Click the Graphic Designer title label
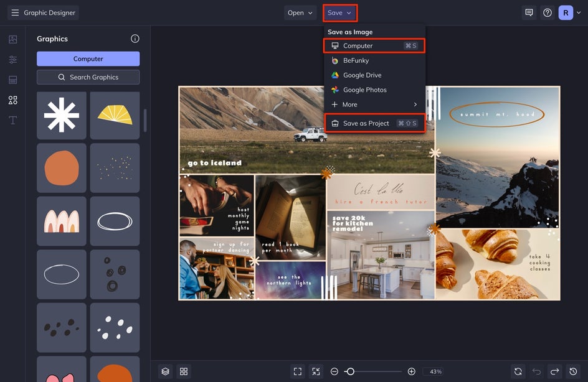Viewport: 588px width, 382px height. (49, 12)
